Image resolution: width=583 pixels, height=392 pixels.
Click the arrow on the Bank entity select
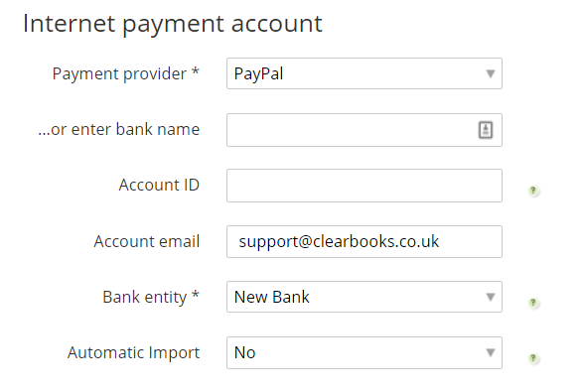[491, 298]
